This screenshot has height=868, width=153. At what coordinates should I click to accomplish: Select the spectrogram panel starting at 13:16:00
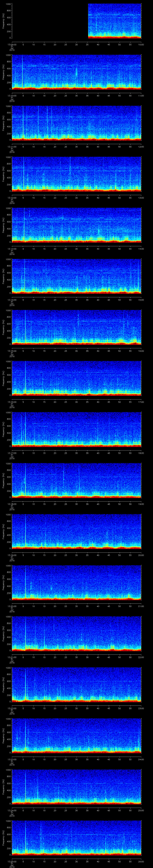point(77,378)
